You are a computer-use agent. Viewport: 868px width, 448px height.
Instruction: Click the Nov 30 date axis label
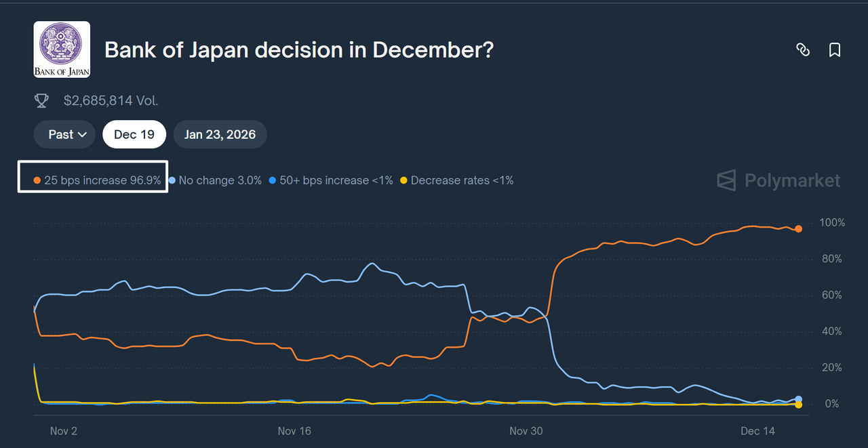tap(526, 431)
